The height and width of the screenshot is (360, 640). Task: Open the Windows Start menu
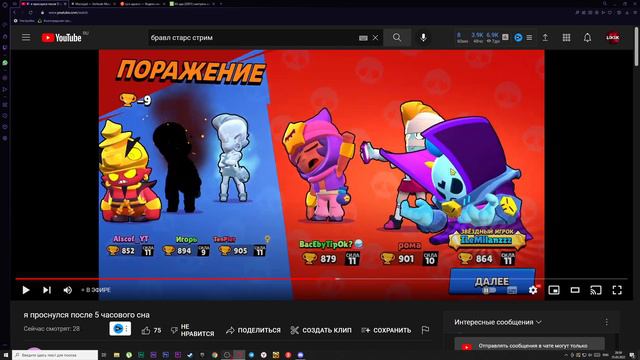[6, 355]
